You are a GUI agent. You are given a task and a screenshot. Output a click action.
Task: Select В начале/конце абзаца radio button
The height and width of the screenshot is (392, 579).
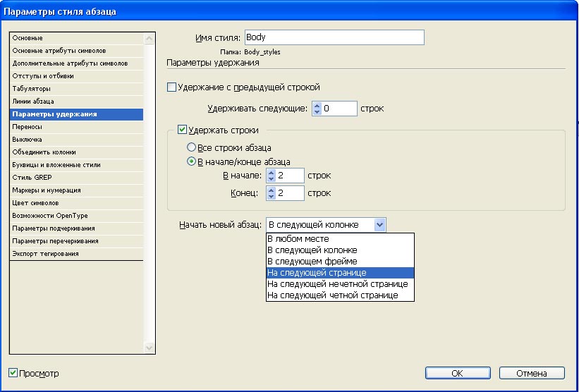tap(191, 161)
